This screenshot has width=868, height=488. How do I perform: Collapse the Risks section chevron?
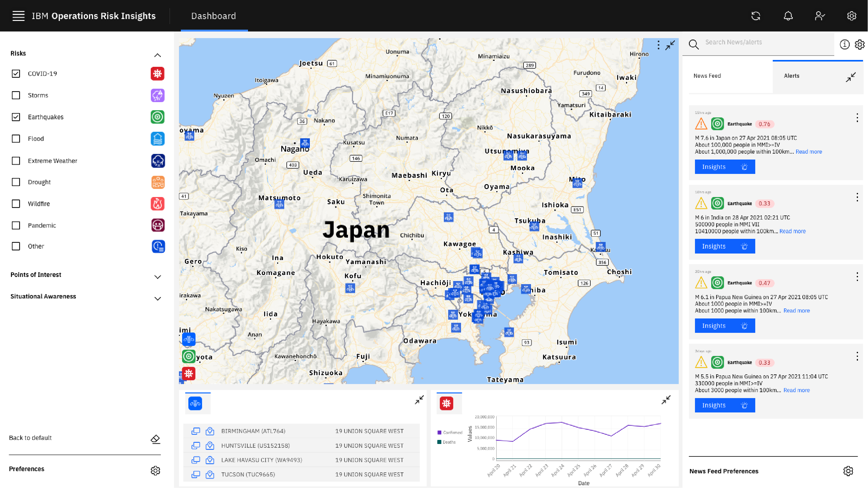(x=157, y=55)
